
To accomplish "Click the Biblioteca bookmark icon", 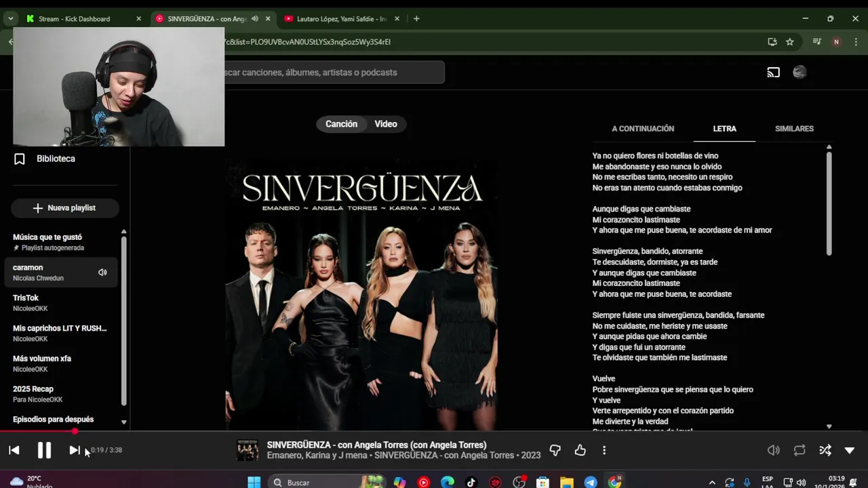I will [x=20, y=159].
